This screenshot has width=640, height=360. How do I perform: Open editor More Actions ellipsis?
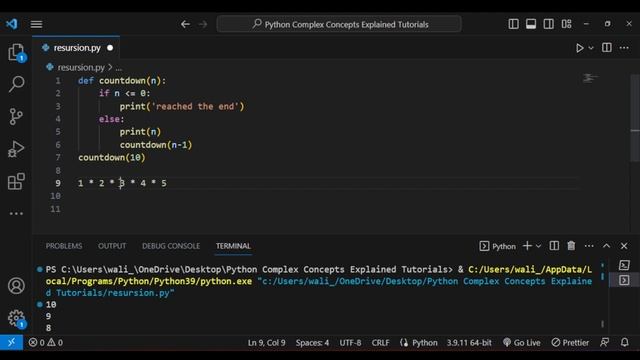pos(624,48)
